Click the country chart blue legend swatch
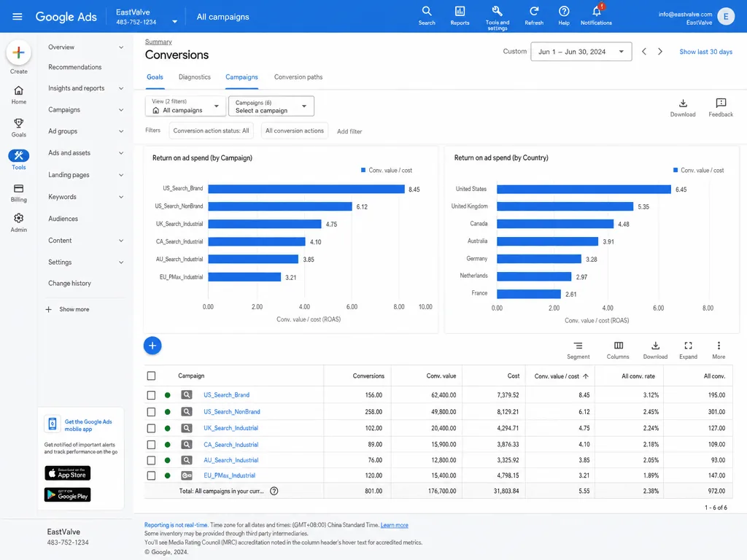Image resolution: width=747 pixels, height=560 pixels. 675,170
